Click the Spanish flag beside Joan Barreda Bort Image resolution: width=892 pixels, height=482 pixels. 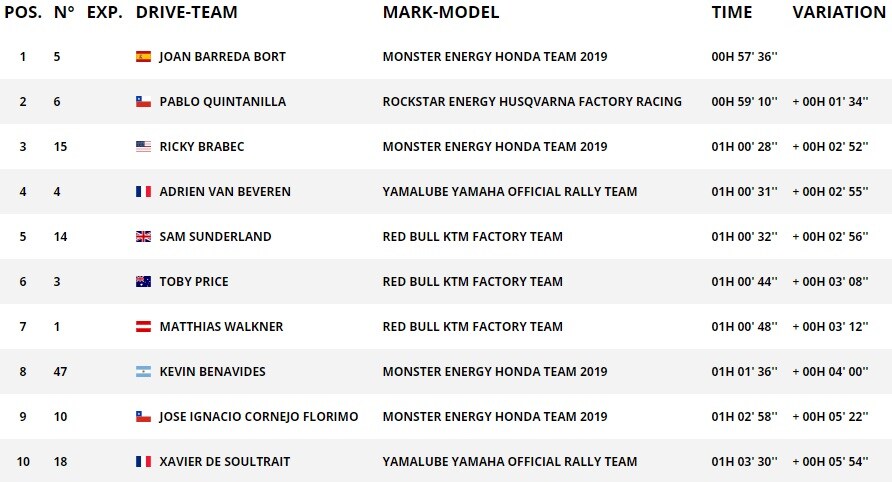pyautogui.click(x=143, y=56)
